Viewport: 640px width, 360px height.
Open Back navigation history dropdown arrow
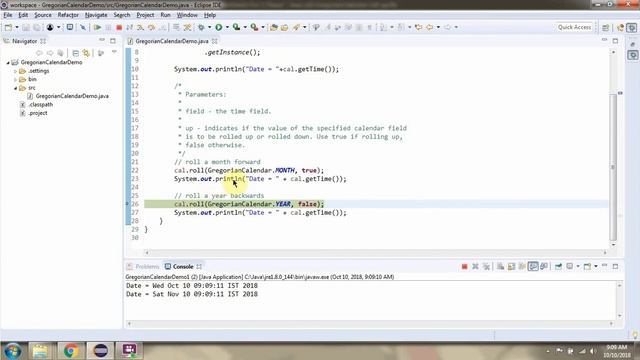438,27
